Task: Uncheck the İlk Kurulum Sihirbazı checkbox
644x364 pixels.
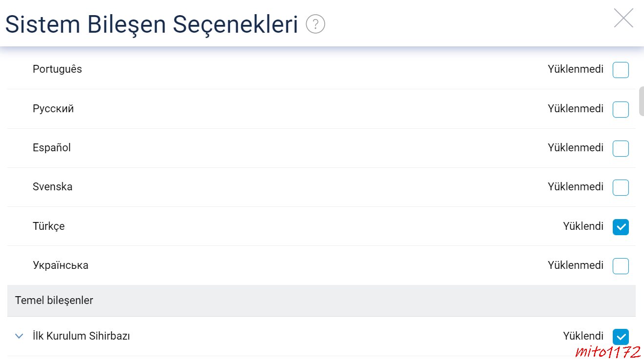Action: 621,337
